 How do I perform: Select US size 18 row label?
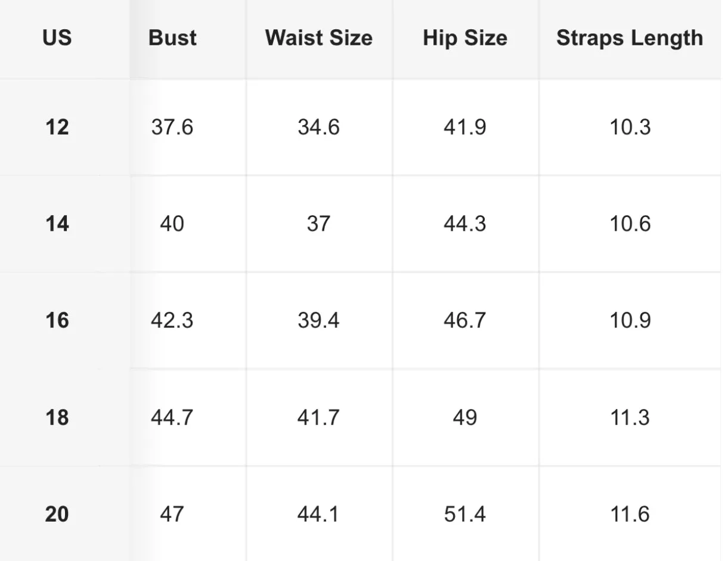57,417
